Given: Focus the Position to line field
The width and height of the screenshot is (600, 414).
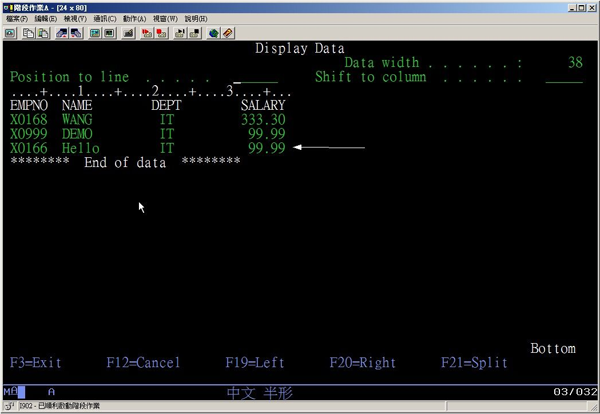Looking at the screenshot, I should [255, 77].
